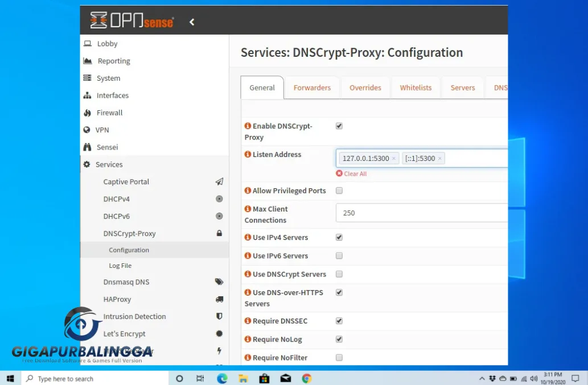Click info icon beside Use DNSCrypt Servers

coord(248,274)
